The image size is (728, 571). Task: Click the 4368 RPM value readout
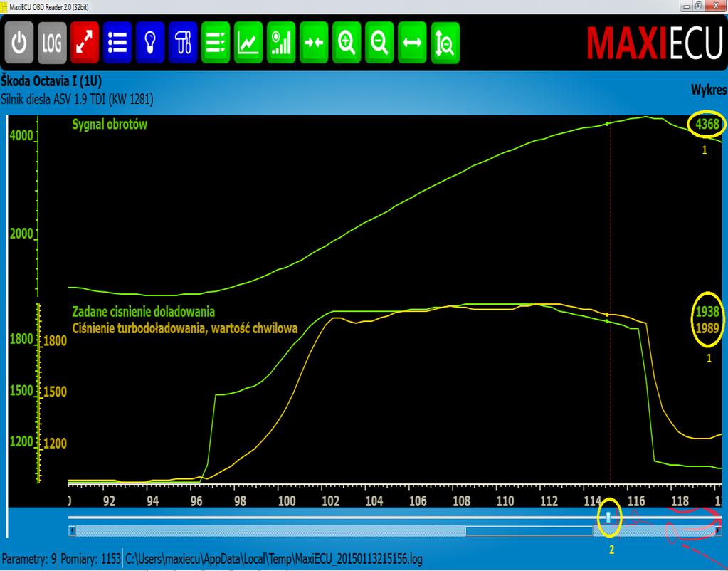[707, 124]
